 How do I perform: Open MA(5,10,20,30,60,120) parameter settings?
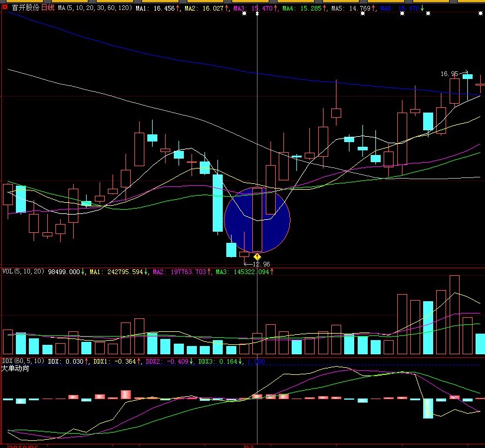95,8
